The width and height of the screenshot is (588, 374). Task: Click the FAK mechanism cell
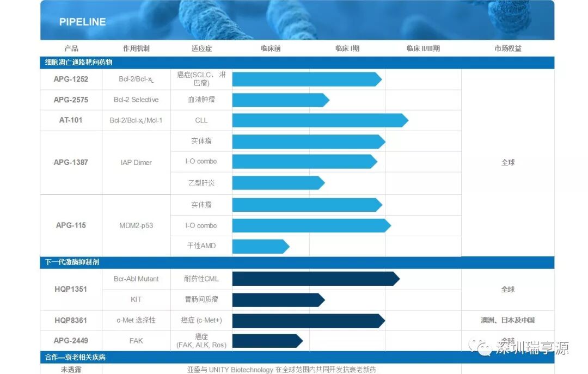136,341
